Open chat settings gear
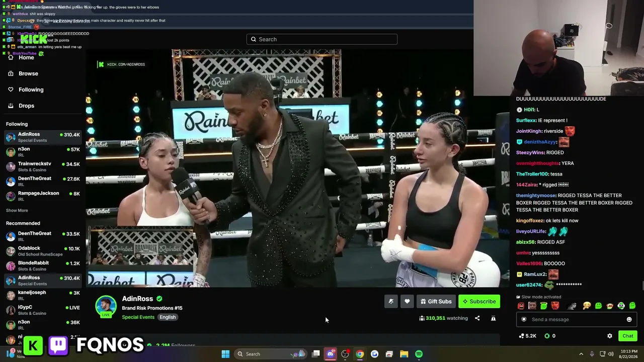The height and width of the screenshot is (362, 644). (610, 336)
